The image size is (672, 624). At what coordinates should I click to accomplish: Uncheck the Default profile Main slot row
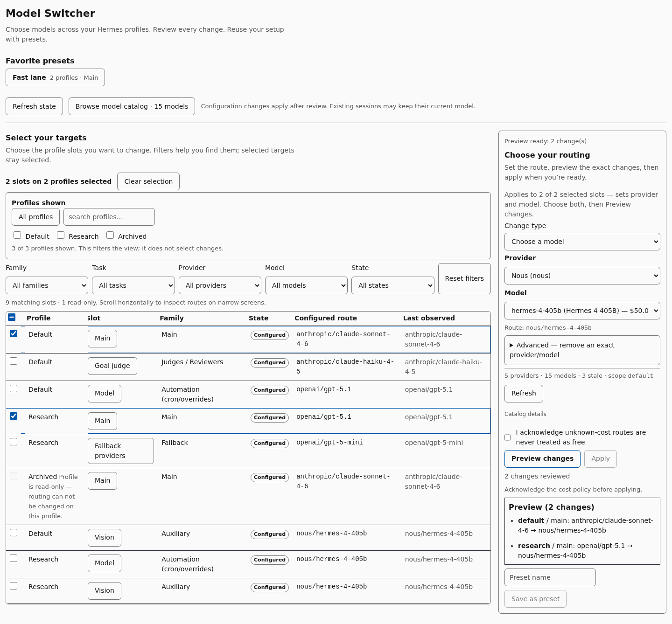(x=14, y=333)
